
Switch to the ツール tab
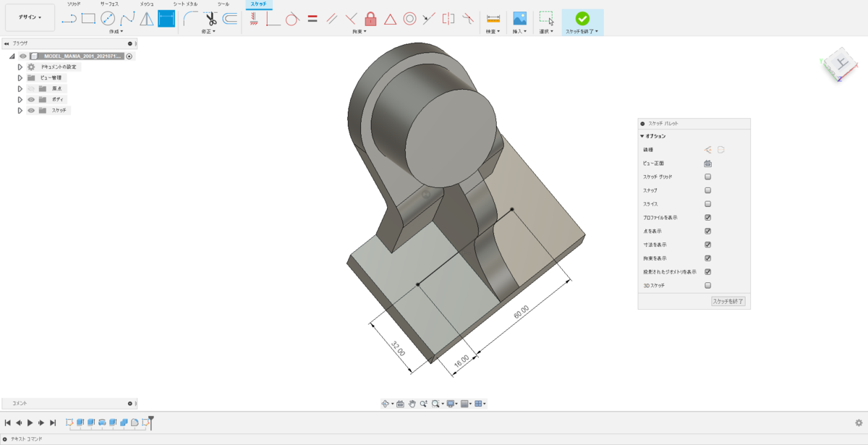tap(224, 4)
